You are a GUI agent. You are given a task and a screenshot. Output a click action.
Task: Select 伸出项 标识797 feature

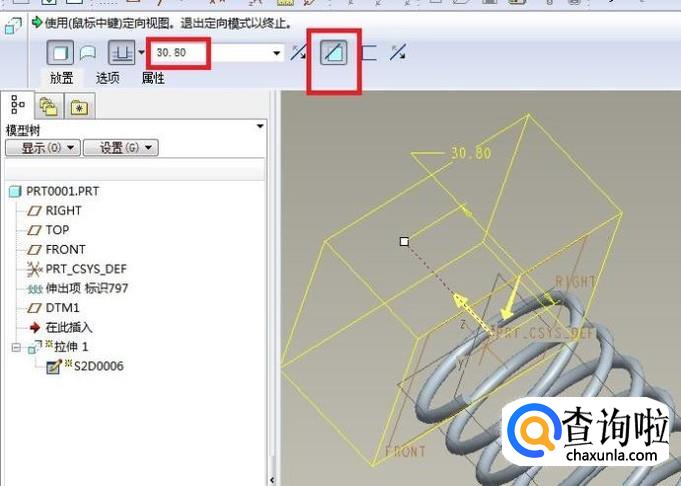click(x=87, y=288)
